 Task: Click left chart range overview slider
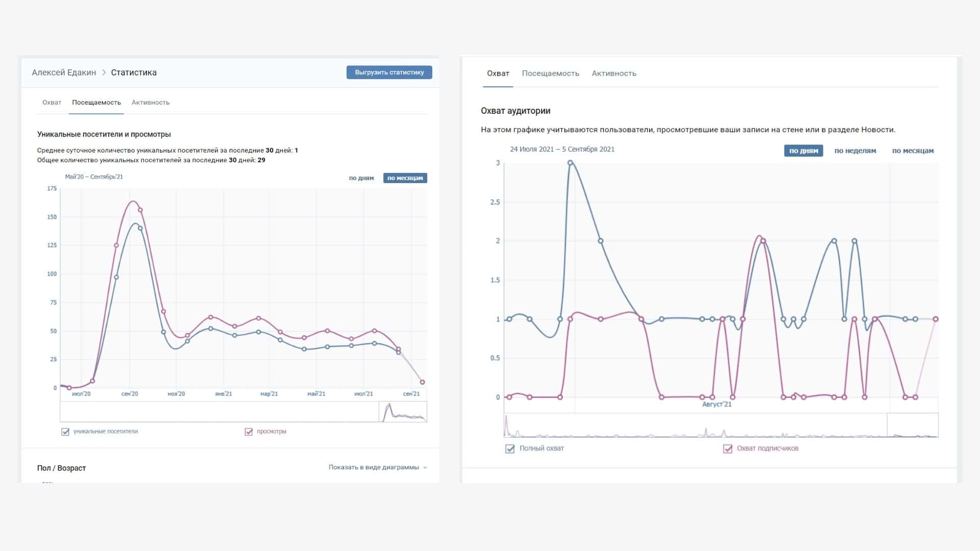[x=403, y=412]
